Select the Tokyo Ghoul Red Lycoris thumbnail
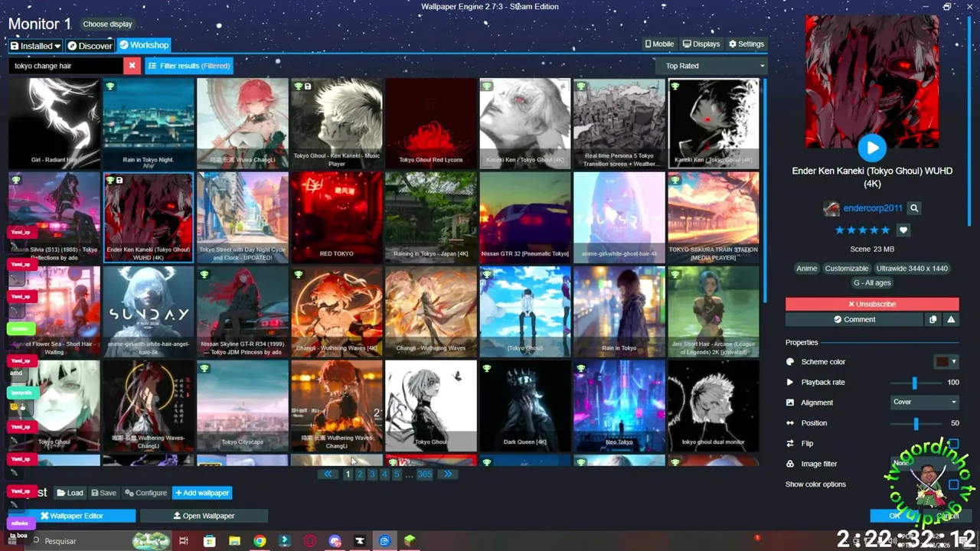The height and width of the screenshot is (551, 980). coord(431,123)
